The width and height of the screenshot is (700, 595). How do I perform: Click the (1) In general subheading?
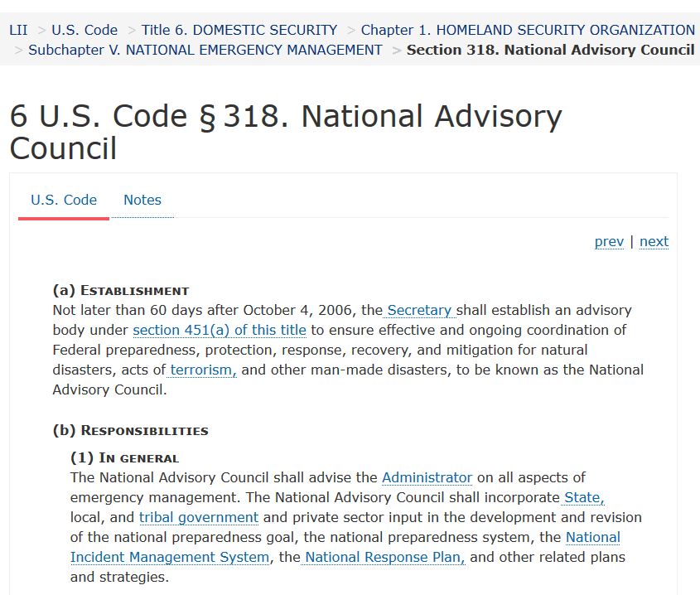pyautogui.click(x=124, y=458)
